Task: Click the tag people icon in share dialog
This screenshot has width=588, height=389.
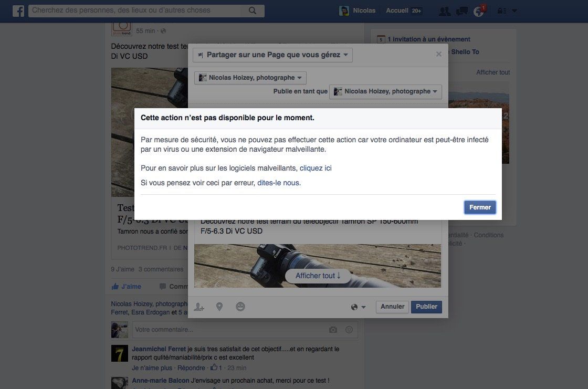Action: [199, 307]
